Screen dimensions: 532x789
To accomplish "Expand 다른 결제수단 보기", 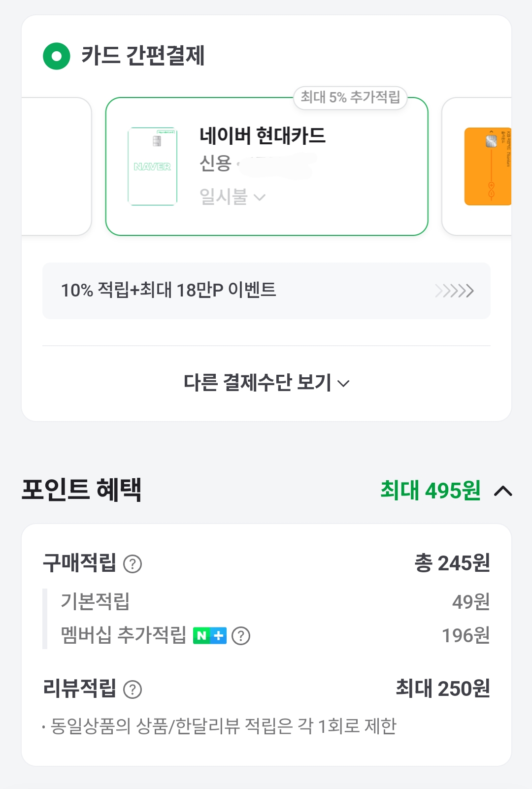I will 266,383.
